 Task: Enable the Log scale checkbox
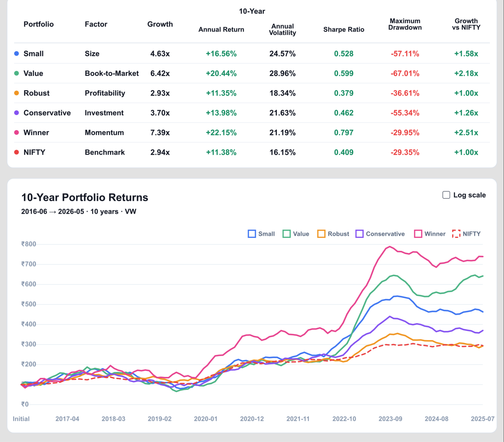click(x=446, y=195)
